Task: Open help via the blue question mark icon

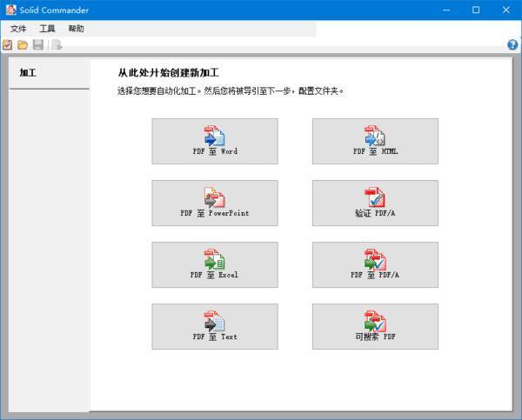Action: (512, 44)
